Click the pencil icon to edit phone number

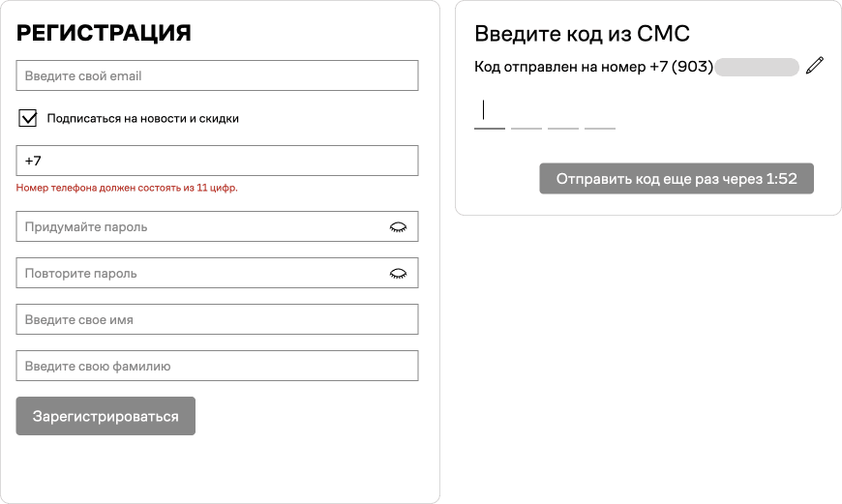click(x=815, y=66)
